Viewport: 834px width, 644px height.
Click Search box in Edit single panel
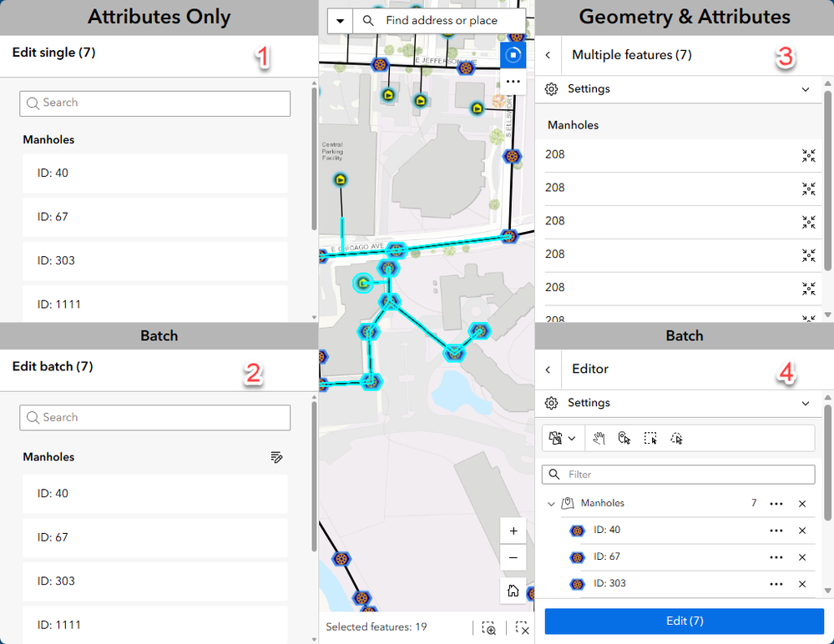point(154,103)
